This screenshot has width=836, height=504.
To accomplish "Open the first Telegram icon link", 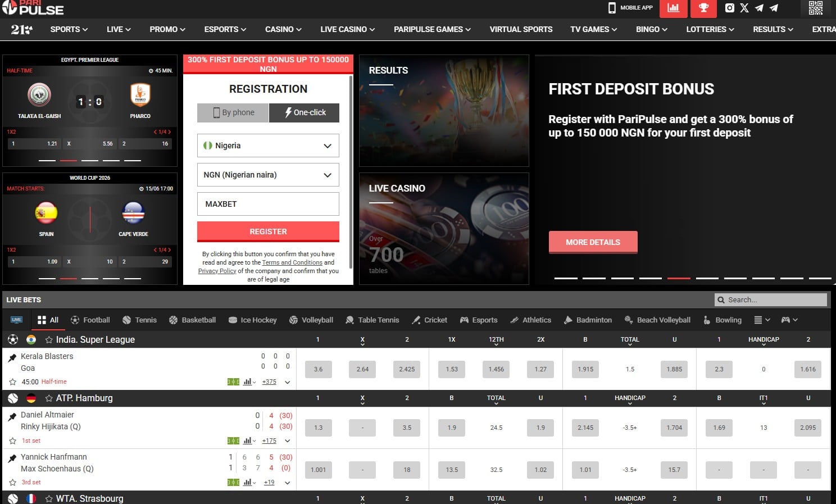I will click(x=759, y=8).
